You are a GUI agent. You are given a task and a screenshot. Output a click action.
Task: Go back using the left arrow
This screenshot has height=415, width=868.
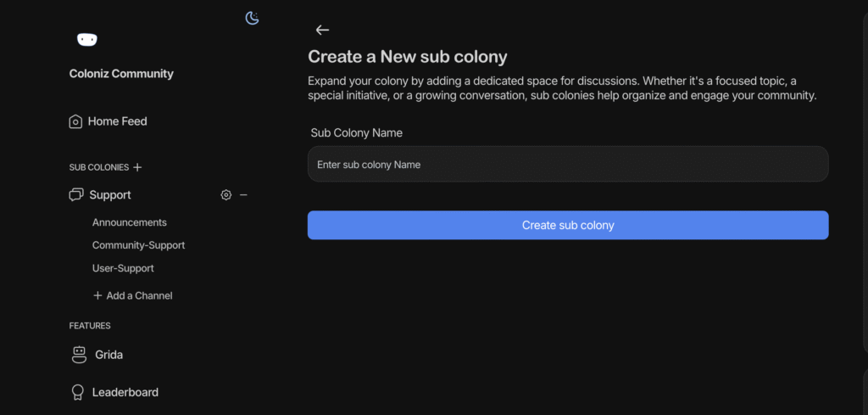pos(322,30)
